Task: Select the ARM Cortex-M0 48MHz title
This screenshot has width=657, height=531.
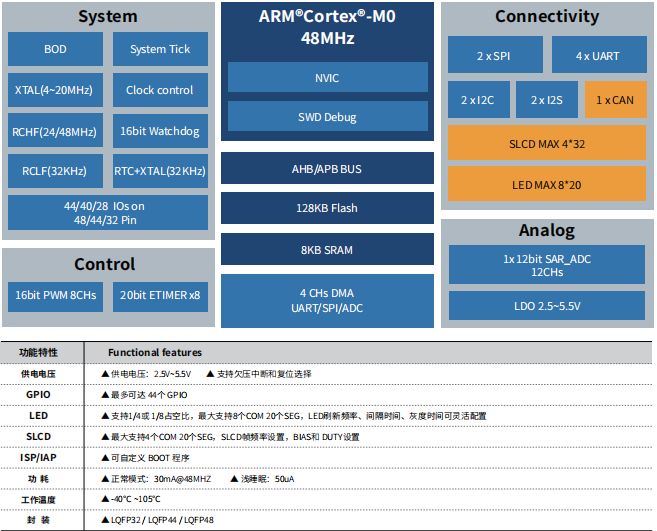Action: click(327, 27)
